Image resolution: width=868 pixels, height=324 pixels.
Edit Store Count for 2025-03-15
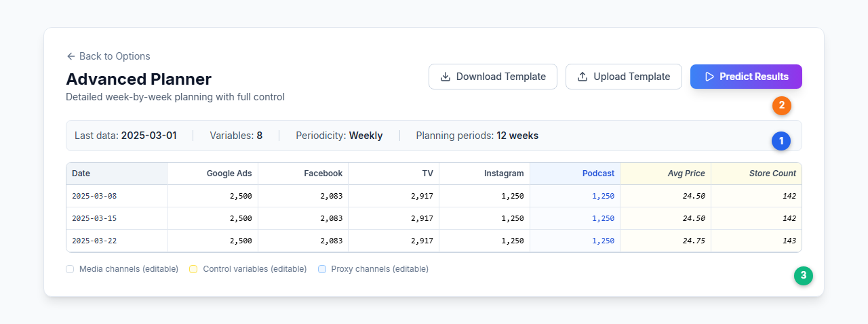[756, 218]
